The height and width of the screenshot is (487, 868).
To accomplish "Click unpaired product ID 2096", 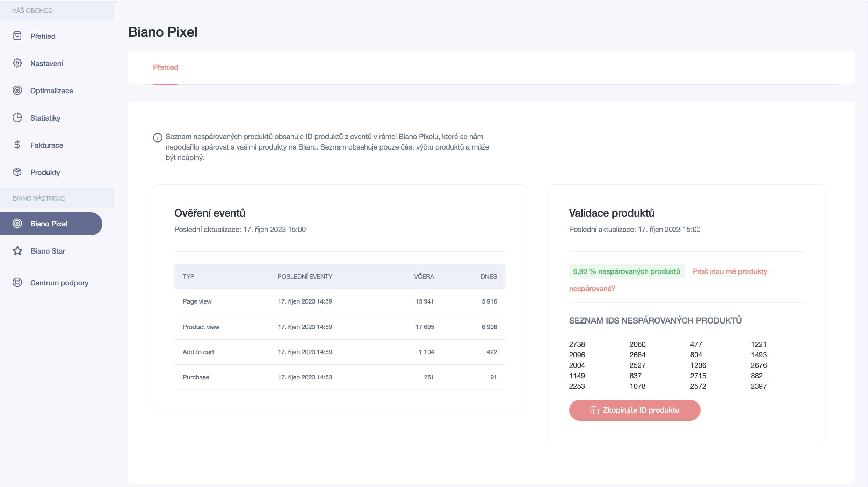I will tap(577, 355).
